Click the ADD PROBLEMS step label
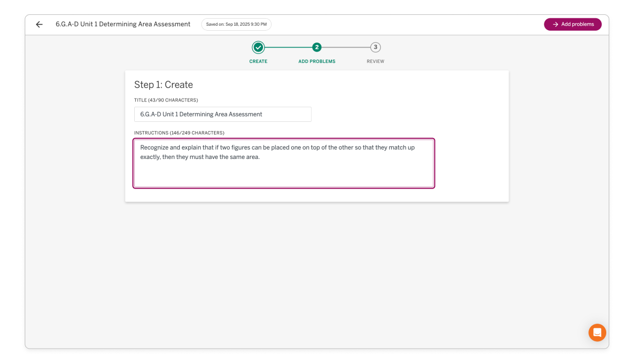 (x=317, y=61)
